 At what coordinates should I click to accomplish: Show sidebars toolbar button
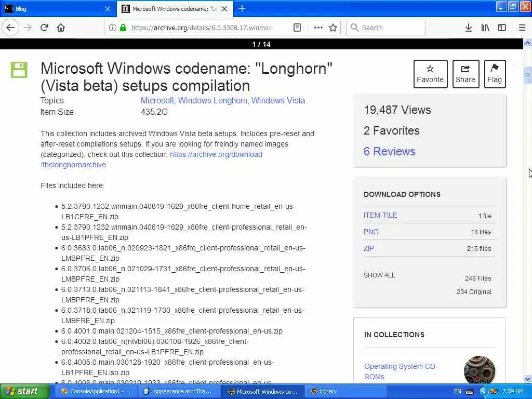pos(502,28)
